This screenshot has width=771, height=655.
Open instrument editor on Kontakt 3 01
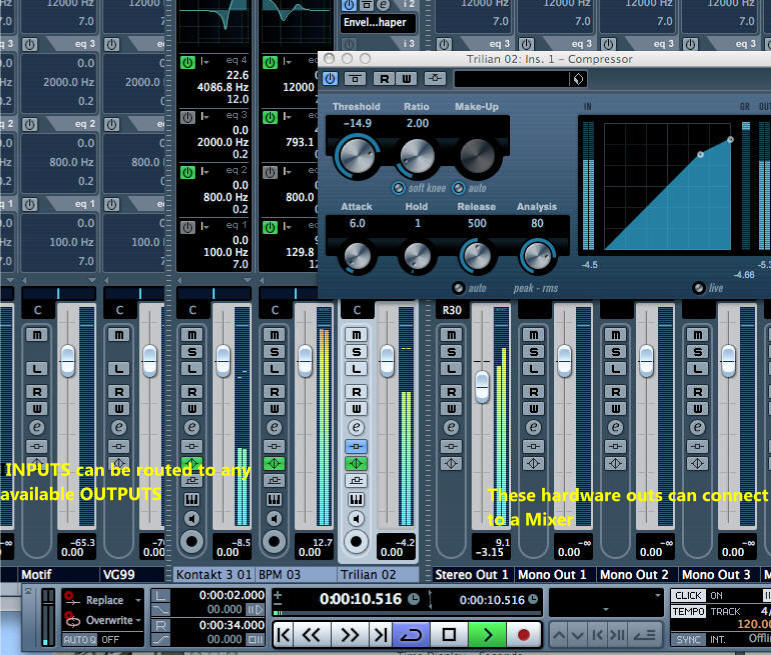(192, 500)
